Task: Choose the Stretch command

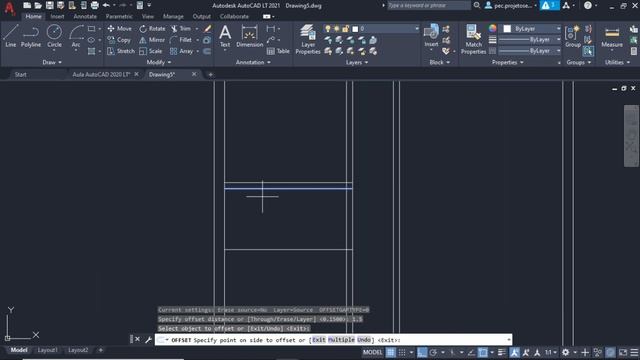Action: point(120,51)
